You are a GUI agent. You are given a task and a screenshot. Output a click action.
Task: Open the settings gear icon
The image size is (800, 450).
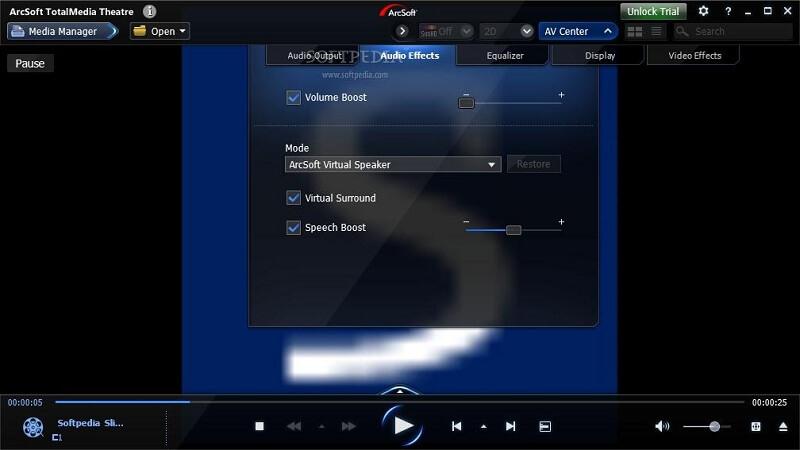(x=703, y=11)
